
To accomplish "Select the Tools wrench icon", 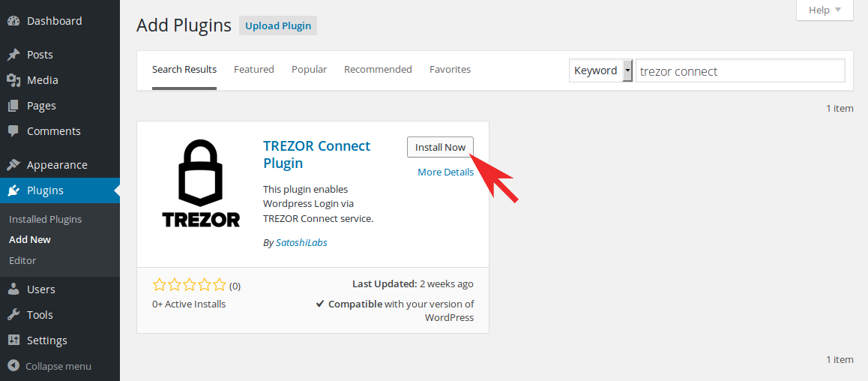I will pos(13,315).
